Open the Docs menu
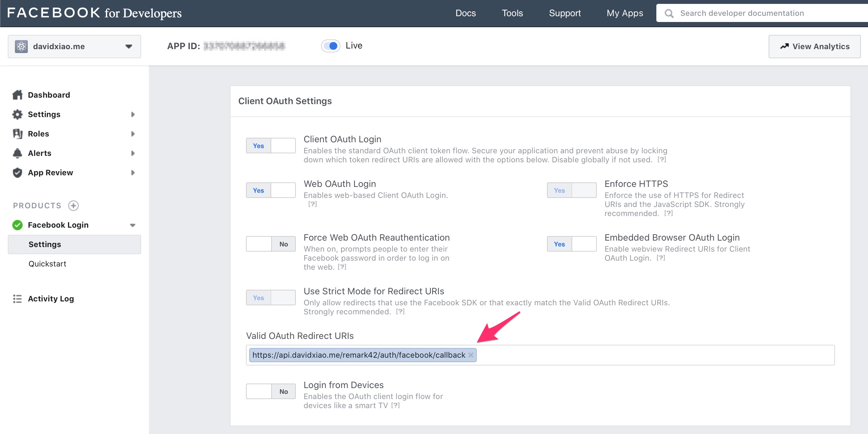868x434 pixels. coord(465,13)
